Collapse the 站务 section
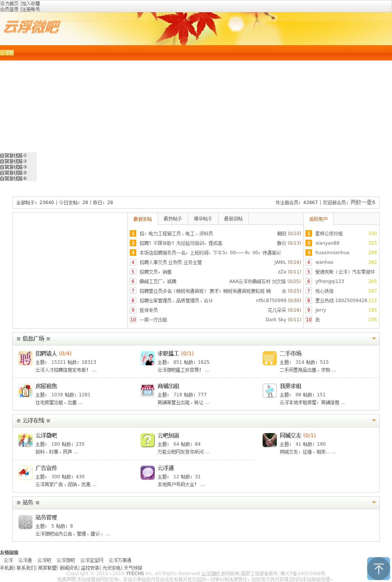The width and height of the screenshot is (392, 582). pos(374,502)
